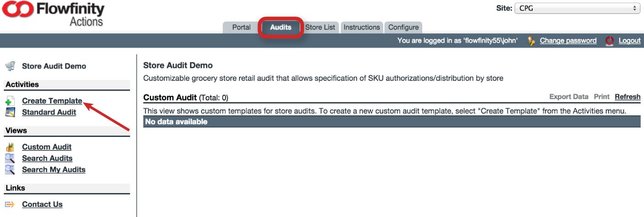Refresh the Custom Audit view
The height and width of the screenshot is (217, 644).
[x=627, y=97]
